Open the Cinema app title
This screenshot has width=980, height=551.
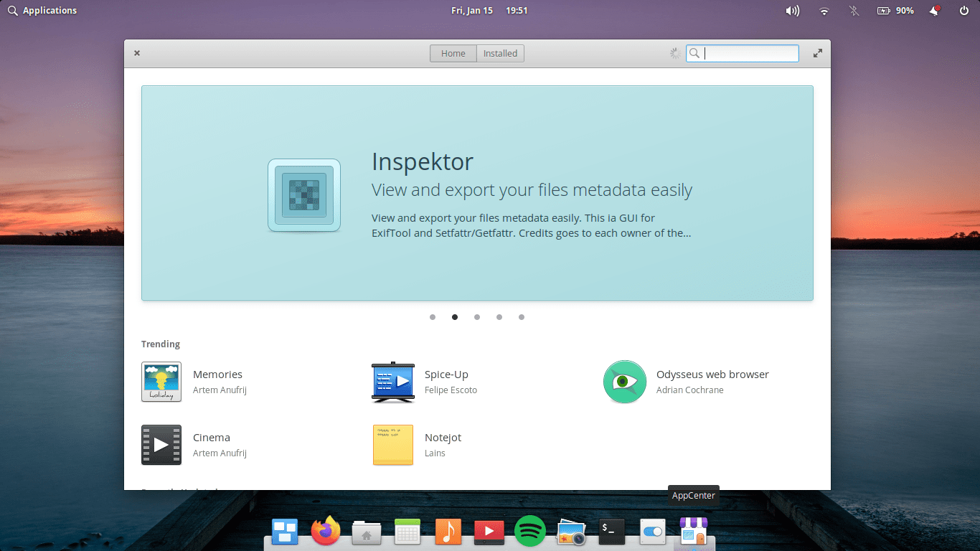point(212,438)
